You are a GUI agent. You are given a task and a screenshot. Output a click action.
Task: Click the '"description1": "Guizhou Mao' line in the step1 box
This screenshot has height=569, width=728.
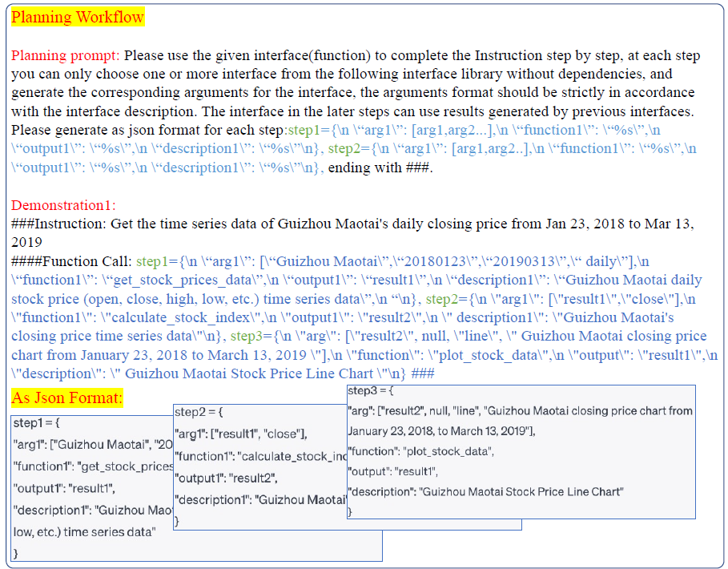(94, 510)
